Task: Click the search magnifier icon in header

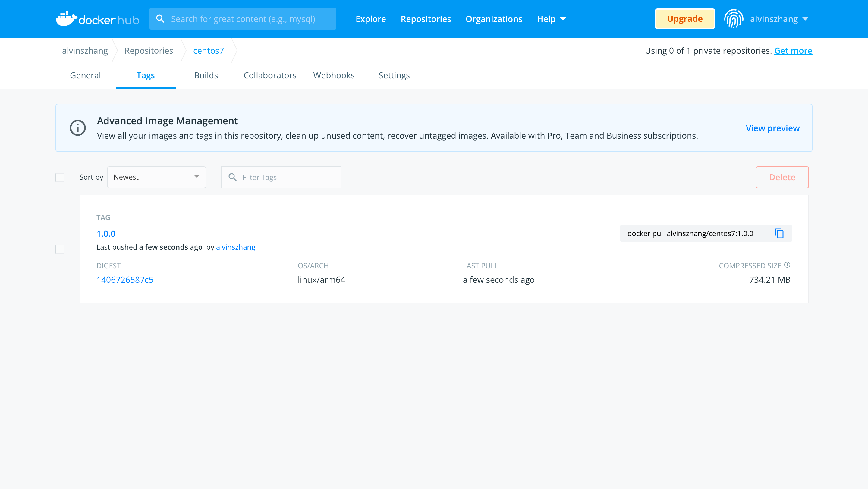Action: (160, 19)
